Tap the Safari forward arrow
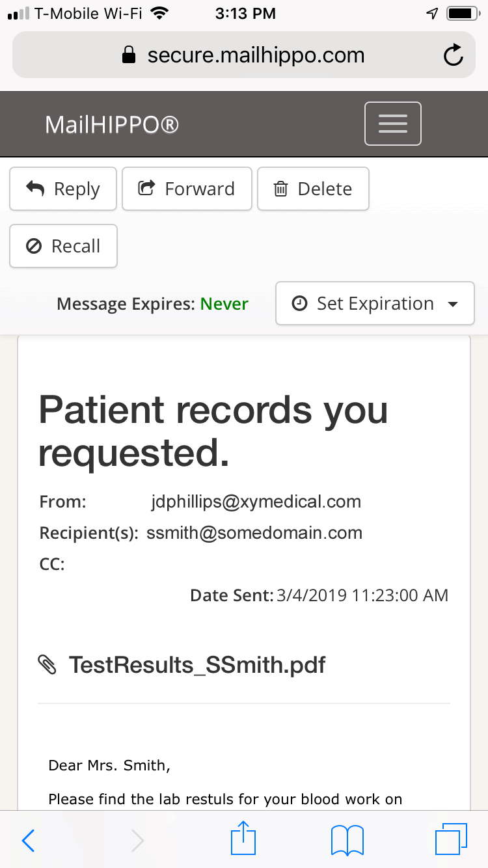 point(137,841)
